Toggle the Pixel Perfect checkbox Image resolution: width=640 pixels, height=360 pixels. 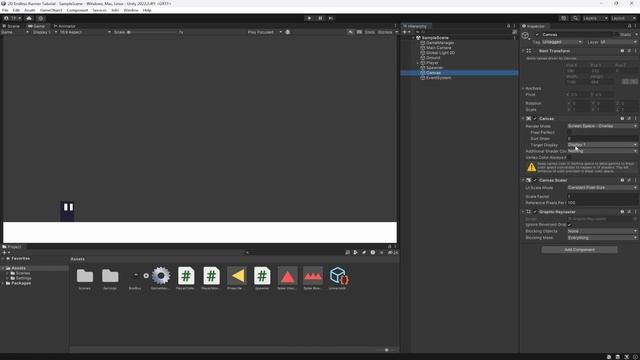tap(569, 132)
